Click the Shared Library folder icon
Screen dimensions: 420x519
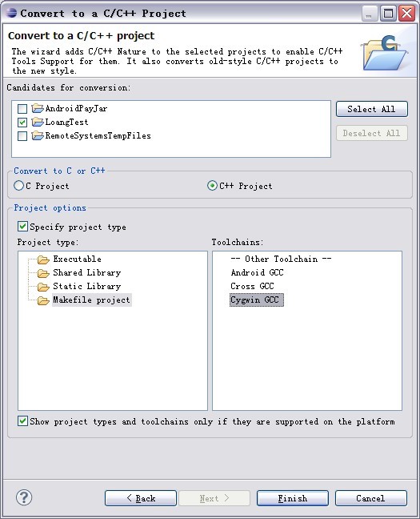(x=43, y=273)
